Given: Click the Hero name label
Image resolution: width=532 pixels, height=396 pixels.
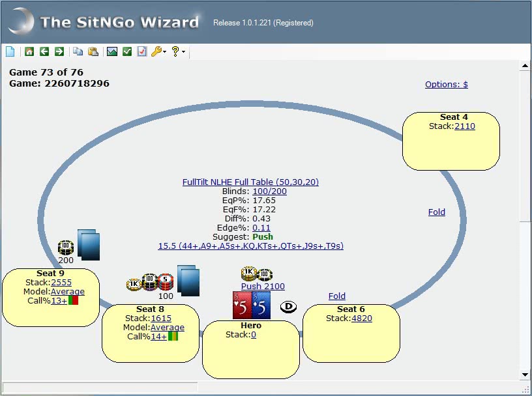Looking at the screenshot, I should click(x=251, y=326).
